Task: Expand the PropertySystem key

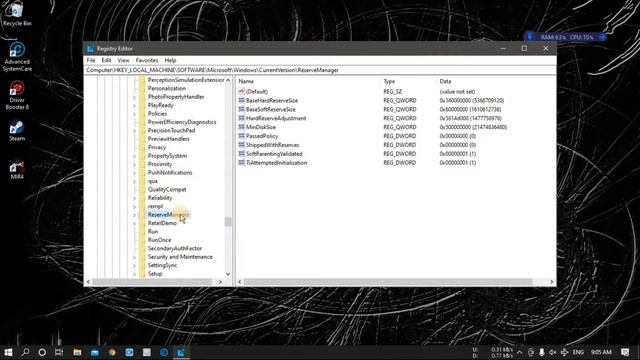Action: [134, 156]
